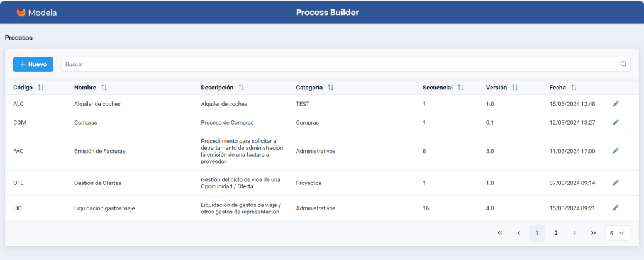
Task: Toggle sort order by Fecha
Action: click(x=574, y=88)
